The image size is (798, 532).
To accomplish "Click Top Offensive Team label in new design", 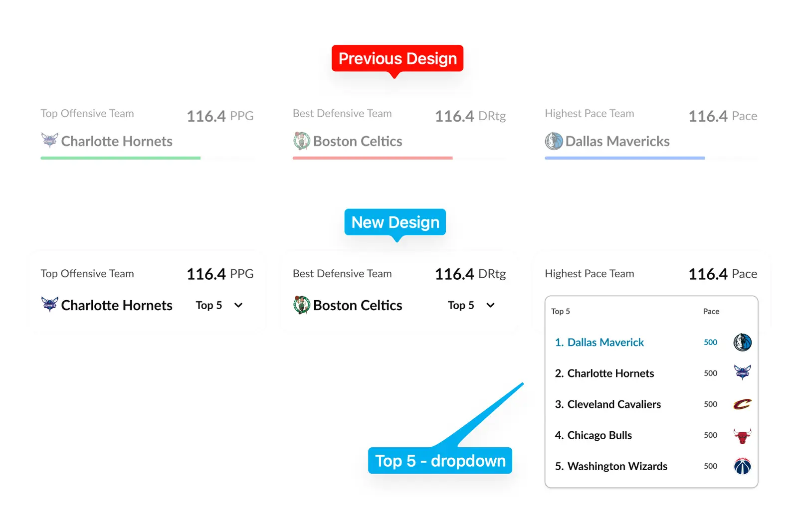I will pyautogui.click(x=87, y=273).
